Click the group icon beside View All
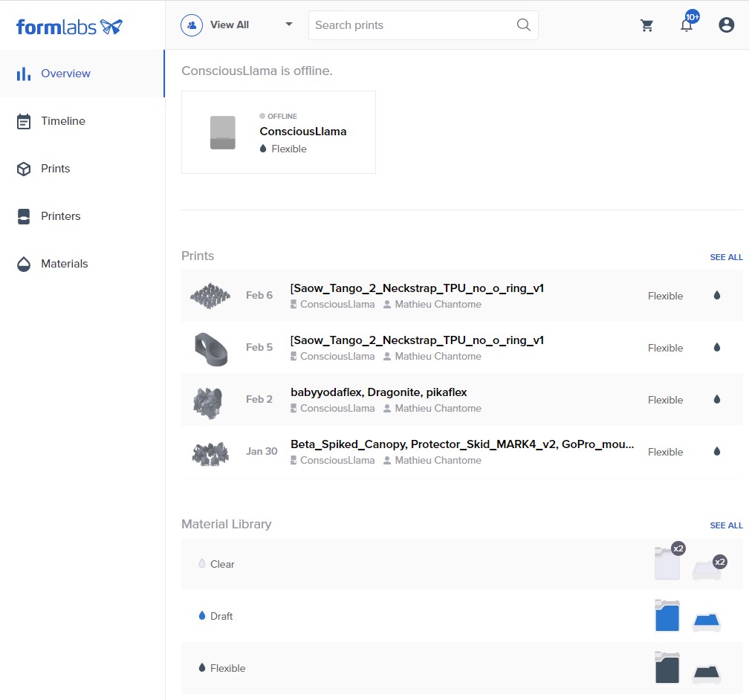Screen dimensions: 749x700 point(192,25)
